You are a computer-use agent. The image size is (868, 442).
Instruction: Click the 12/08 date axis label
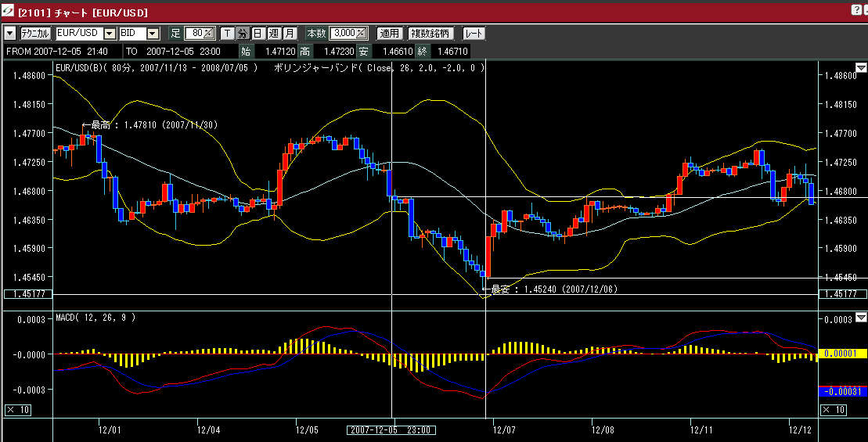pyautogui.click(x=603, y=429)
